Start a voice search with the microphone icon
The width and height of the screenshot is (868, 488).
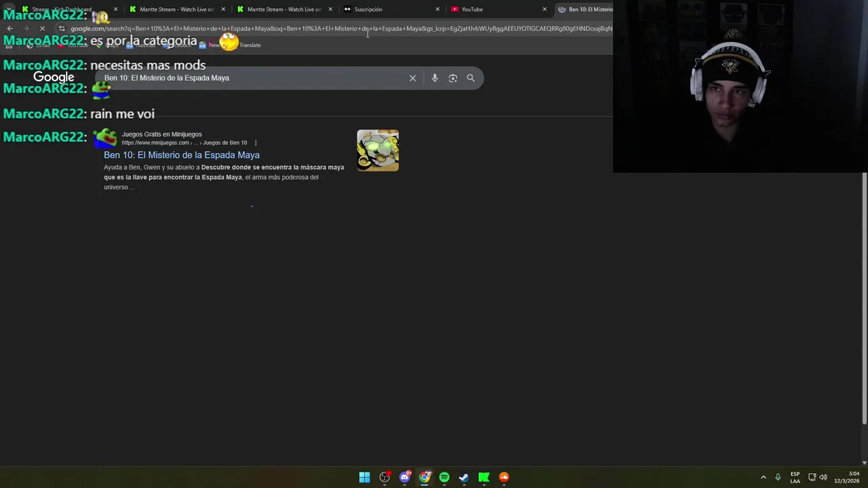(x=435, y=78)
